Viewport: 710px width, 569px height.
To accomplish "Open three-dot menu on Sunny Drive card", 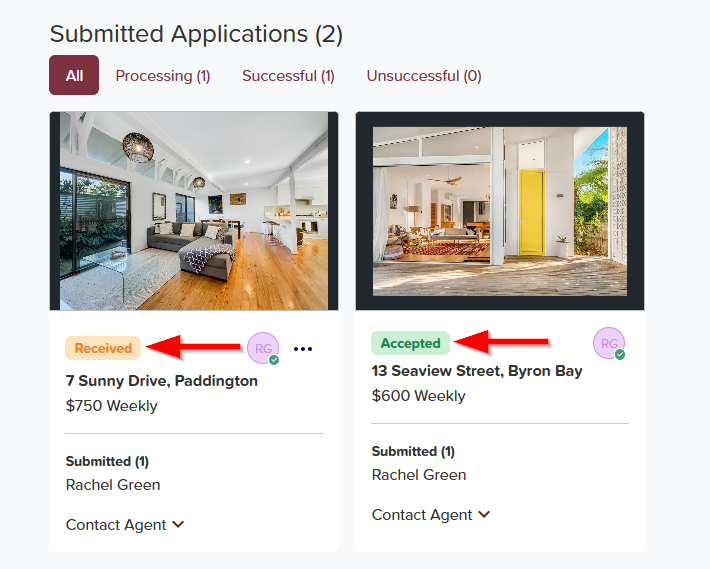I will [x=303, y=349].
